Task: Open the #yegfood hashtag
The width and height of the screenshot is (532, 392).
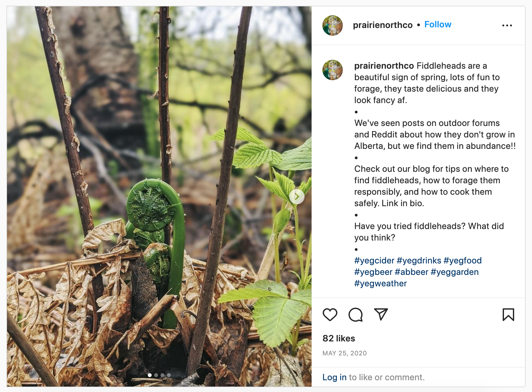Action: (462, 261)
